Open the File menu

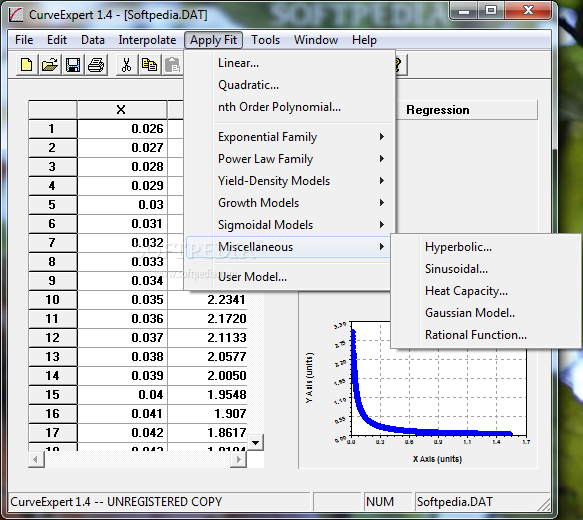[24, 40]
